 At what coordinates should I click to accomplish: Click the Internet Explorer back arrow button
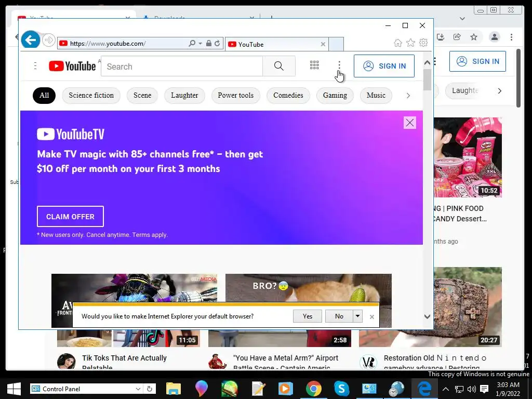(31, 41)
